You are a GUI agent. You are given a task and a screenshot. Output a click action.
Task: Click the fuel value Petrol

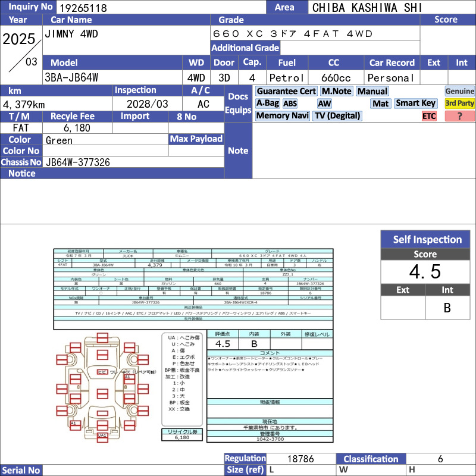(286, 78)
